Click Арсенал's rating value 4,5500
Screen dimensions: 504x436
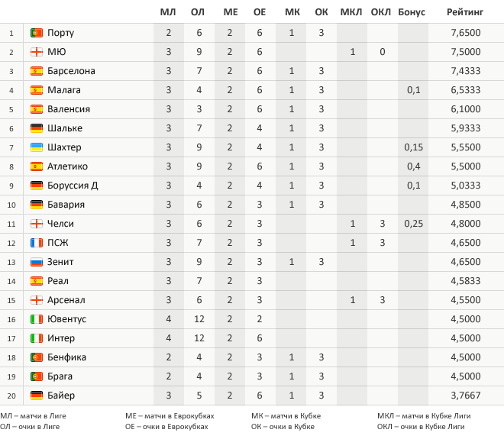[465, 300]
